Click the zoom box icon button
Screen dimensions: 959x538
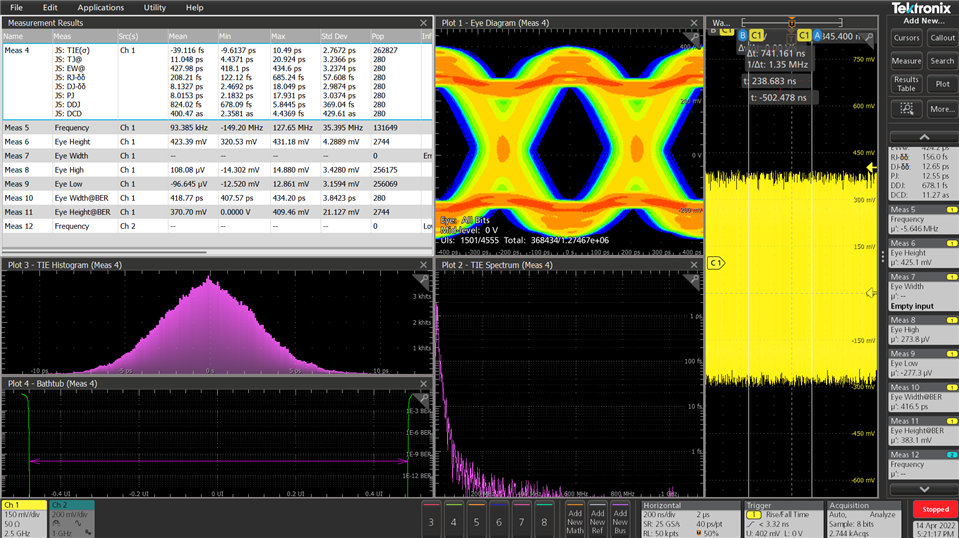pos(906,109)
